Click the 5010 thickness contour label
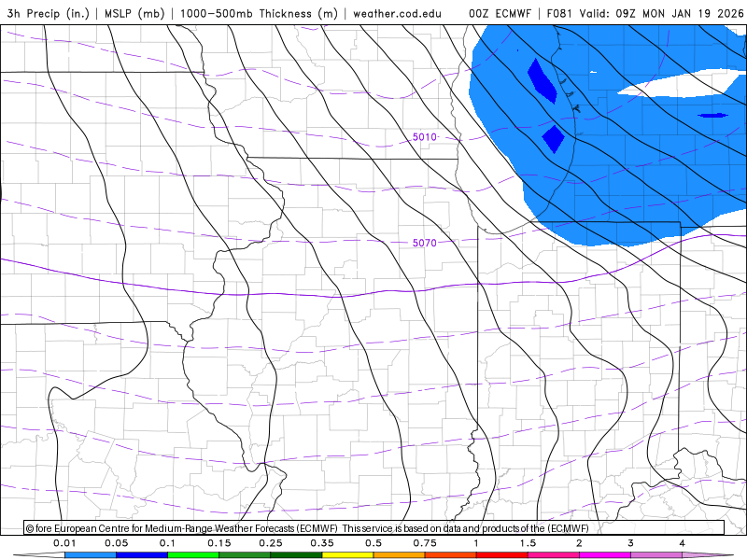 425,137
